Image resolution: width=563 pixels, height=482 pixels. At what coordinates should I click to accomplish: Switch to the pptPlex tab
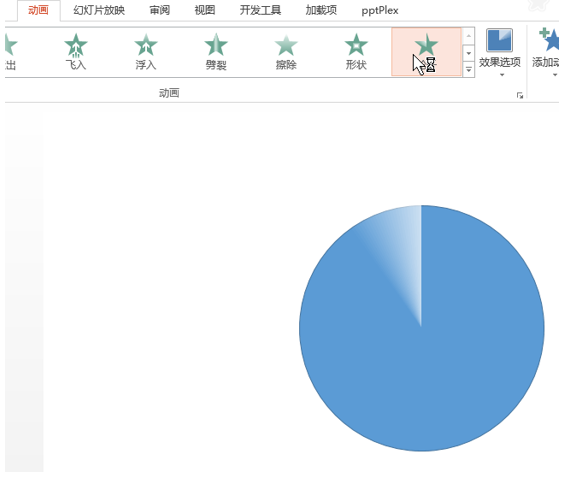point(380,10)
